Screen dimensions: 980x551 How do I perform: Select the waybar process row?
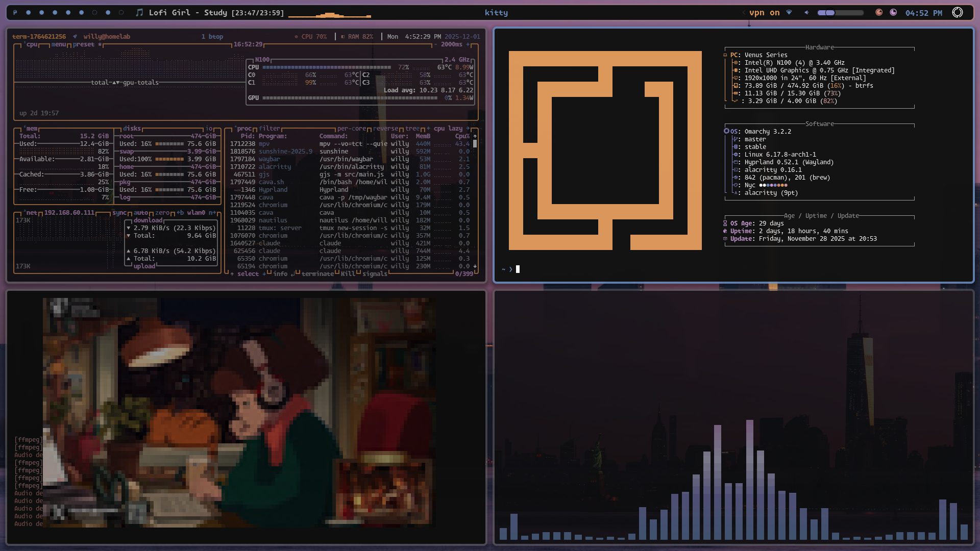[350, 159]
